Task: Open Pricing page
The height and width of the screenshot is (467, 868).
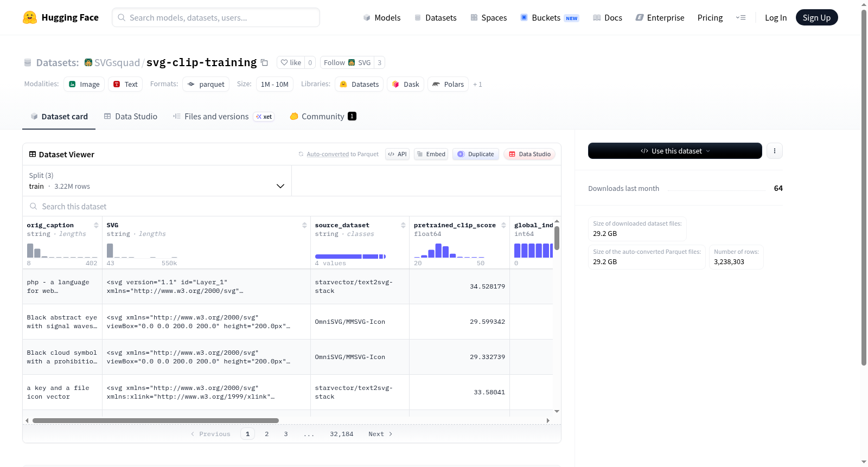Action: (710, 17)
